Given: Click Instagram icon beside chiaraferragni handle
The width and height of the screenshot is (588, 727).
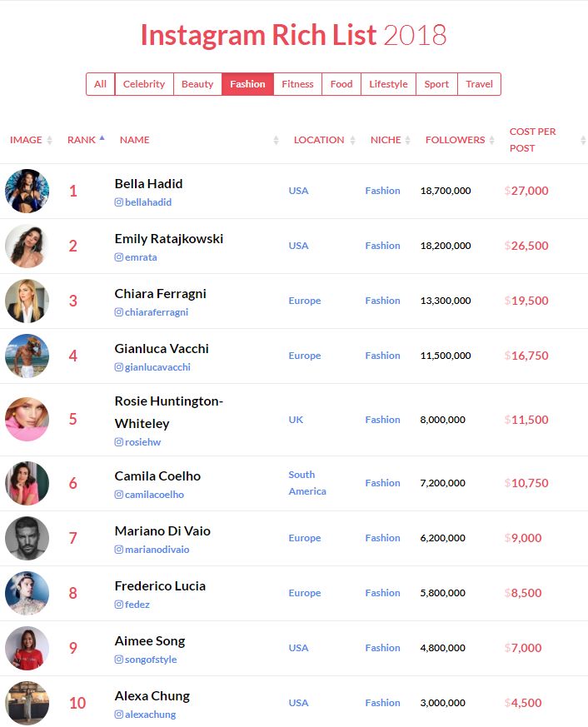Looking at the screenshot, I should coord(119,312).
